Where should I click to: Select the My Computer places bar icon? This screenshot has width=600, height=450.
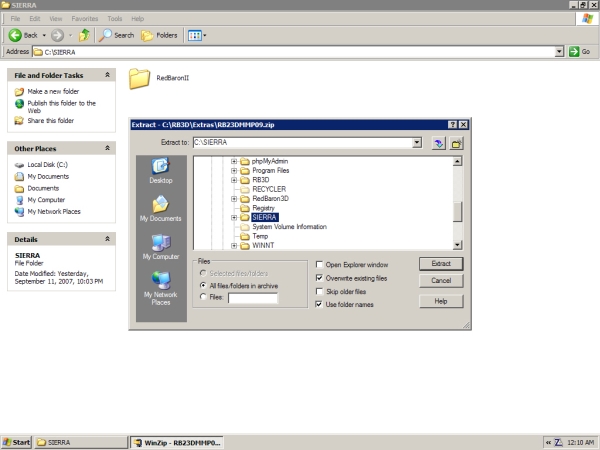160,245
